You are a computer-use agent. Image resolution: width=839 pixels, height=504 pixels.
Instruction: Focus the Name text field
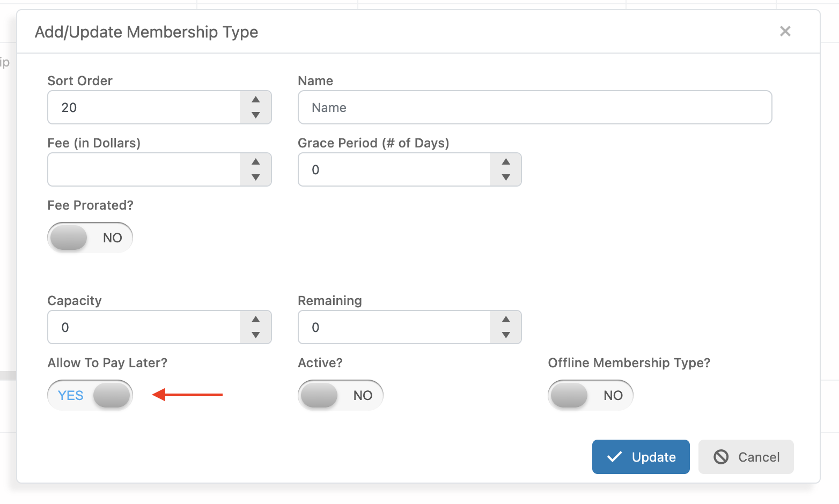pyautogui.click(x=534, y=108)
